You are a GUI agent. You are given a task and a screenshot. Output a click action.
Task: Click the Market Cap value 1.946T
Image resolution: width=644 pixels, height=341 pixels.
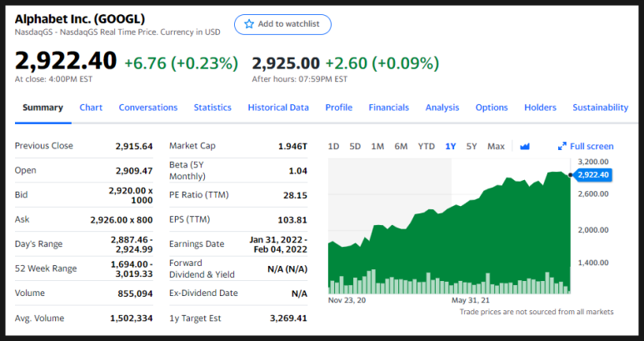[292, 146]
